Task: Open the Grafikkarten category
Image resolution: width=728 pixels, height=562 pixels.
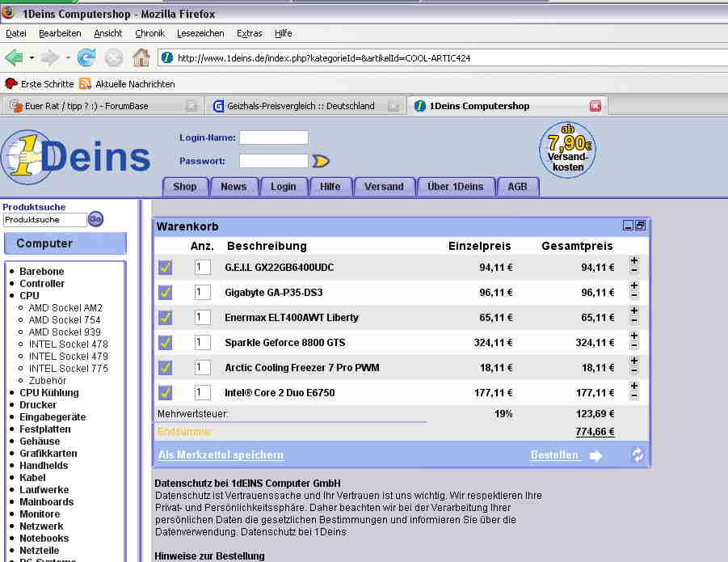Action: point(48,454)
